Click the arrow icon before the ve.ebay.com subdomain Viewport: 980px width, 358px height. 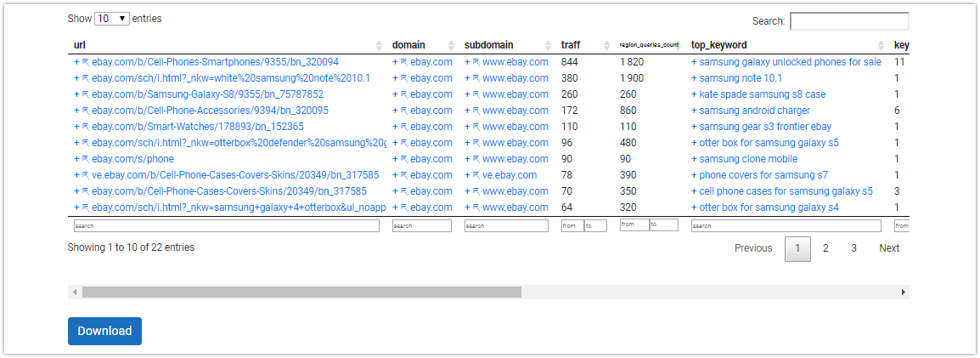(476, 174)
